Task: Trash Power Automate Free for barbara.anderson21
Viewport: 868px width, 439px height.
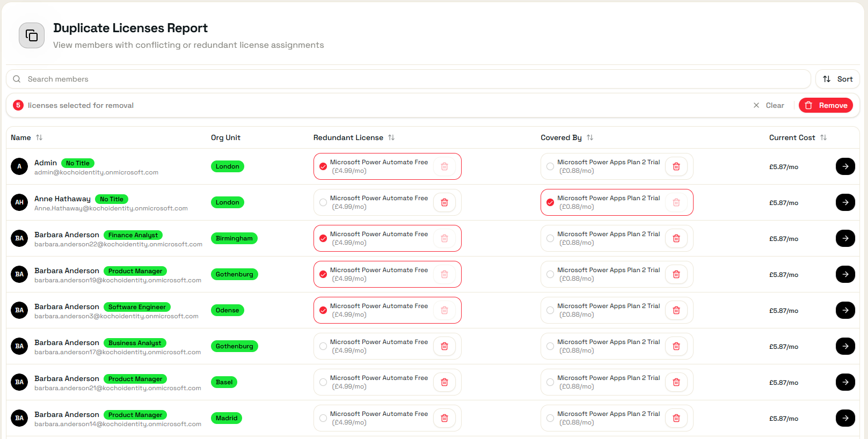Action: 444,382
